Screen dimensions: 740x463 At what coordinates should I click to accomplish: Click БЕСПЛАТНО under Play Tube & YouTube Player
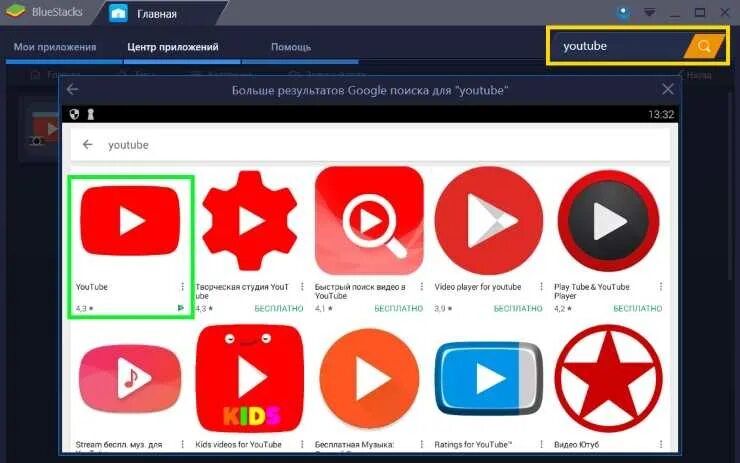click(x=638, y=309)
